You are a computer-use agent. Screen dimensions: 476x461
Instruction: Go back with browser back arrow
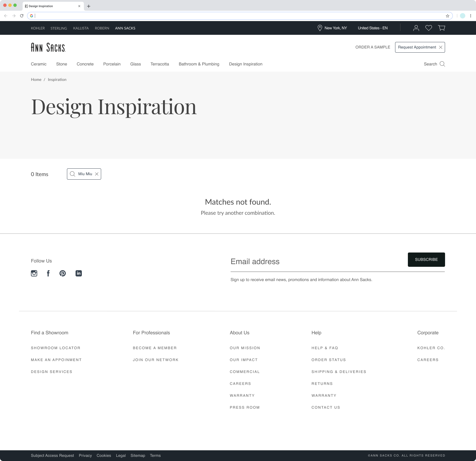tap(6, 16)
